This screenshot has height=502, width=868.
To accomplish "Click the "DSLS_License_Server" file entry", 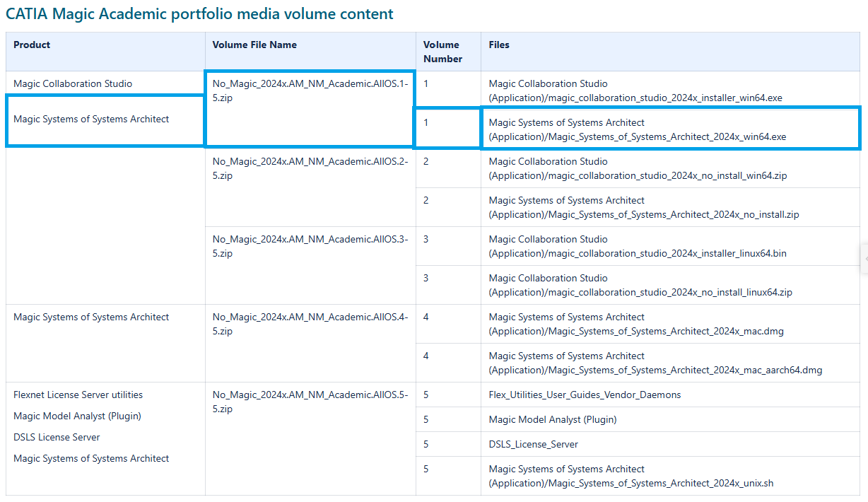I will (534, 444).
